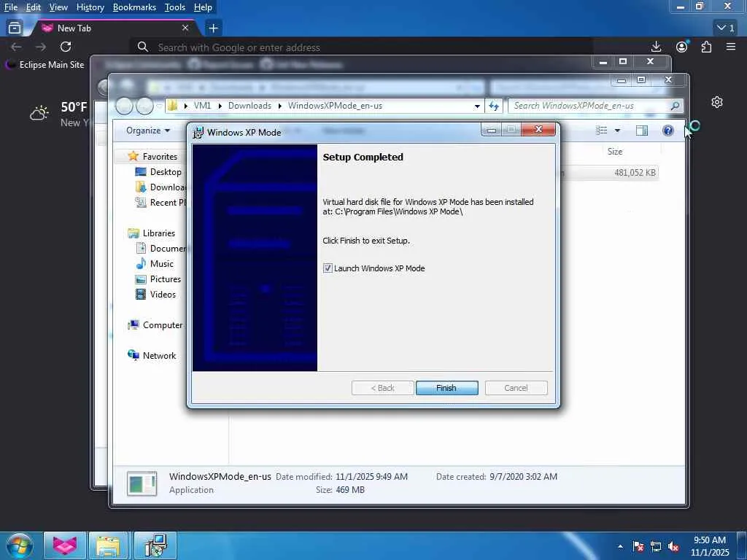Click the browser forward arrow
The height and width of the screenshot is (560, 747).
click(x=41, y=47)
